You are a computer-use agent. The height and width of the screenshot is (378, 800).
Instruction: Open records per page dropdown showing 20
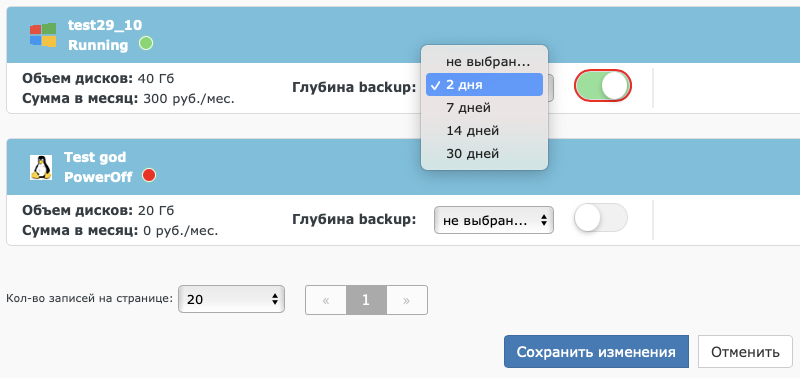click(x=231, y=299)
